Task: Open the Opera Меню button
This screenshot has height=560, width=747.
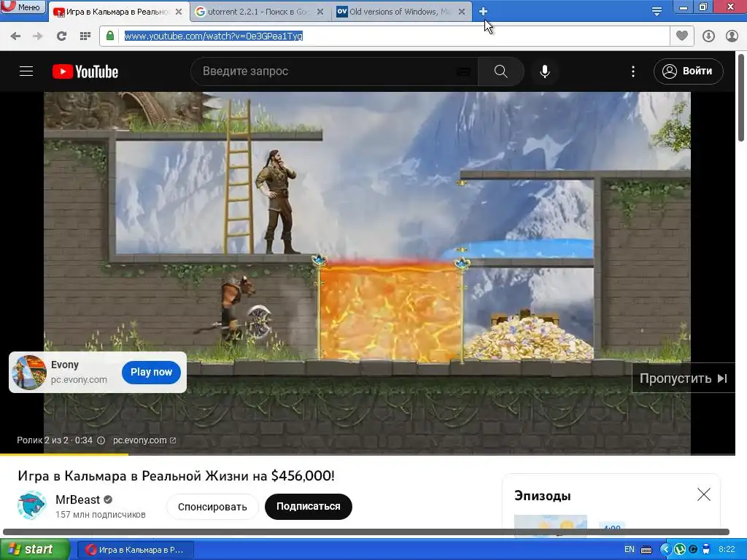Action: [23, 7]
